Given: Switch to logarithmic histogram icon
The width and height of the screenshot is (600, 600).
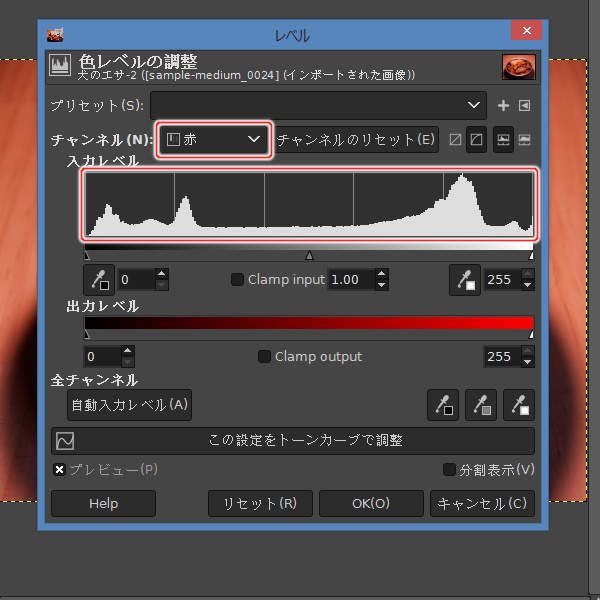Looking at the screenshot, I should click(x=524, y=140).
